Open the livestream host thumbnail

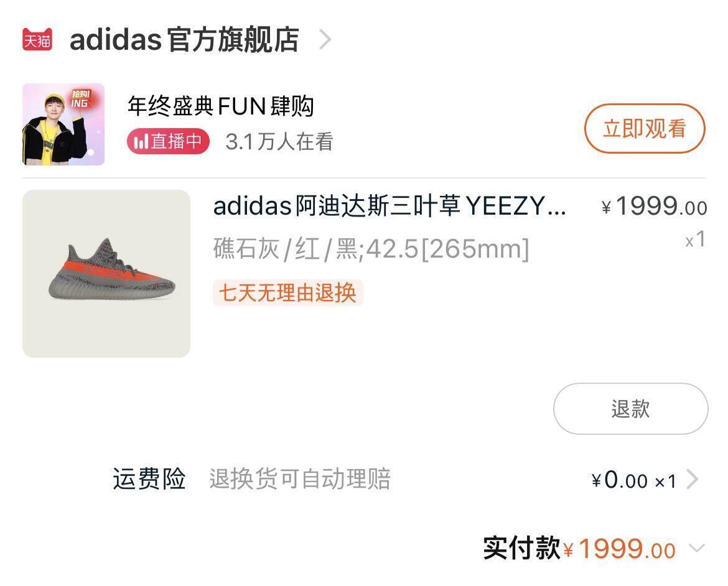click(x=63, y=124)
